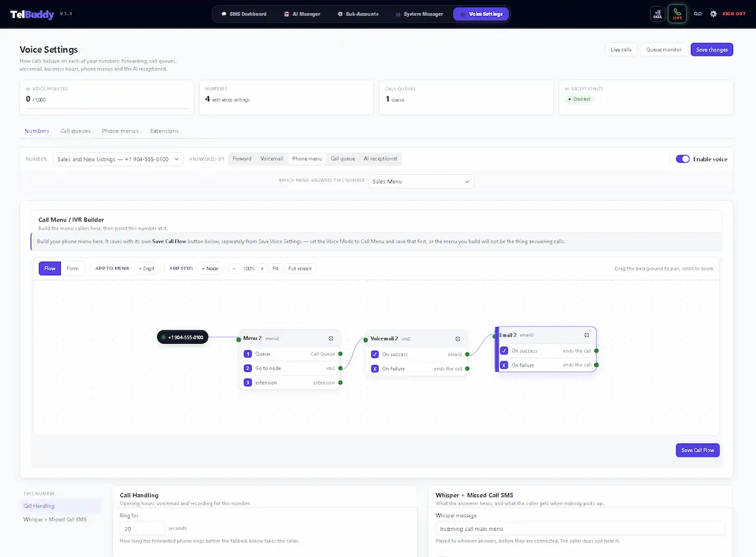This screenshot has width=756, height=557.
Task: Set answered by to Call queue
Action: [343, 159]
